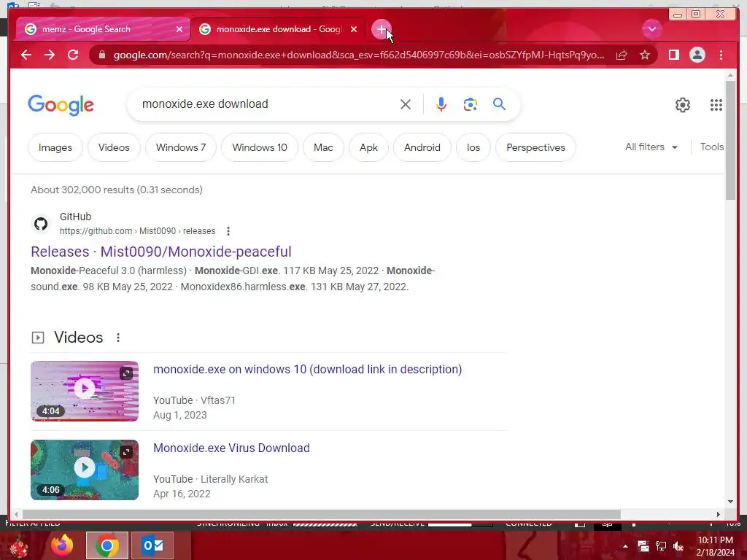Filter results by Images
The width and height of the screenshot is (747, 560).
[55, 147]
